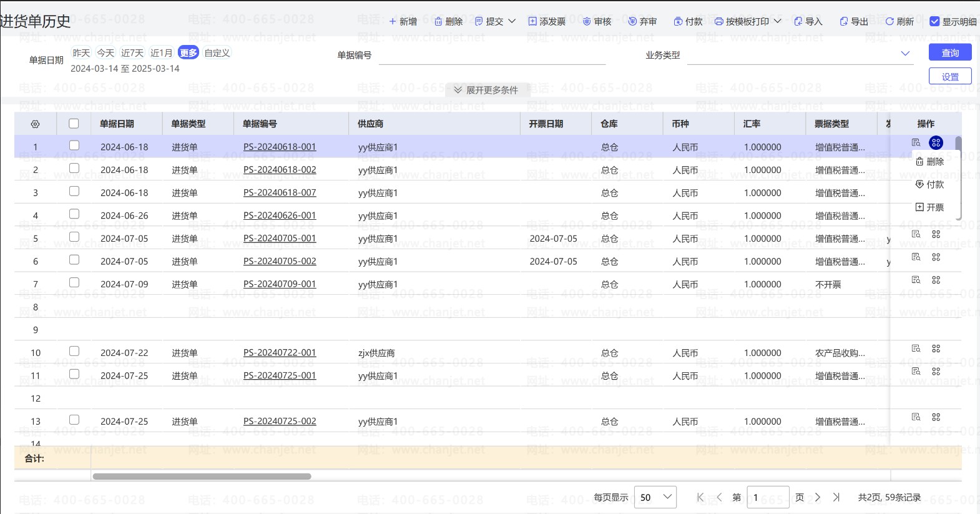Viewport: 980px width, 514px height.
Task: Click the 查询 button
Action: pyautogui.click(x=950, y=52)
